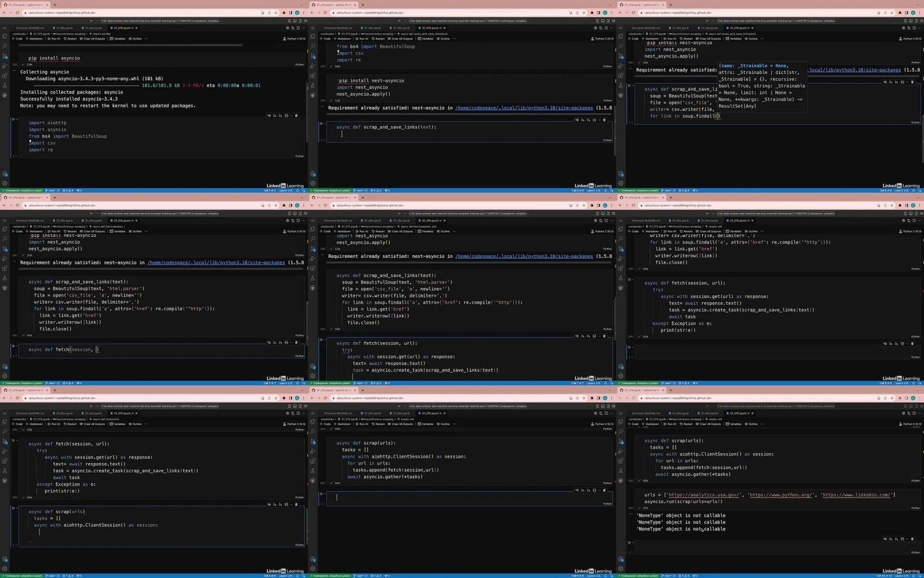Screen dimensions: 924x578
Task: Toggle the bottom panel in bottom-left frame's title bar
Action: click(x=295, y=406)
